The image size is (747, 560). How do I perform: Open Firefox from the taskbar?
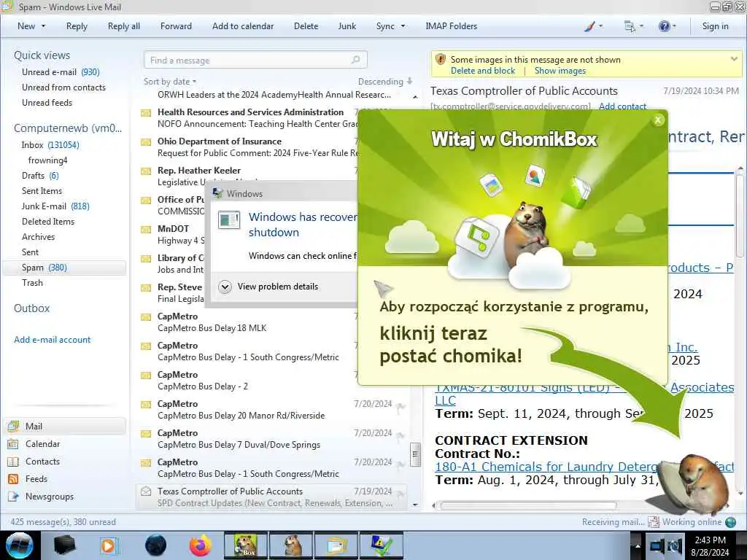pos(201,545)
